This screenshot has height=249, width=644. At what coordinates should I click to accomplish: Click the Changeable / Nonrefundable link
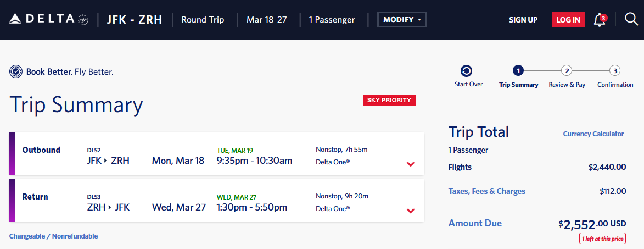coord(53,236)
